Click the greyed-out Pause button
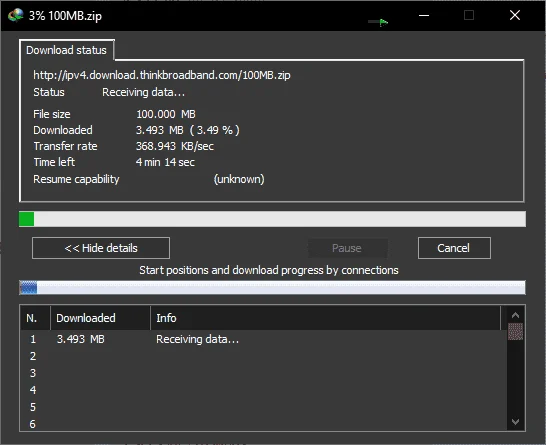 click(x=347, y=248)
